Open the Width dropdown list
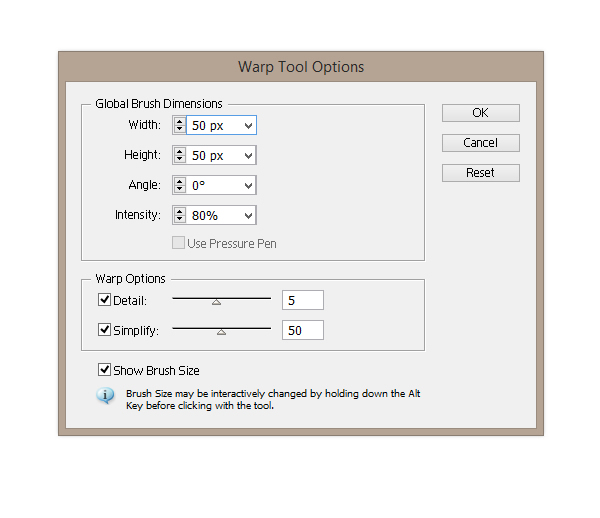Screen dimensions: 600x518 pyautogui.click(x=248, y=125)
